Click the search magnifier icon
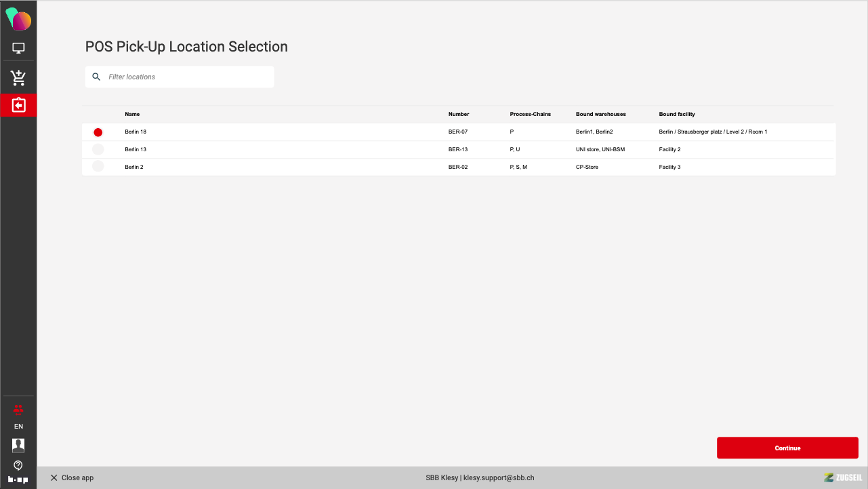The height and width of the screenshot is (489, 868). point(96,77)
